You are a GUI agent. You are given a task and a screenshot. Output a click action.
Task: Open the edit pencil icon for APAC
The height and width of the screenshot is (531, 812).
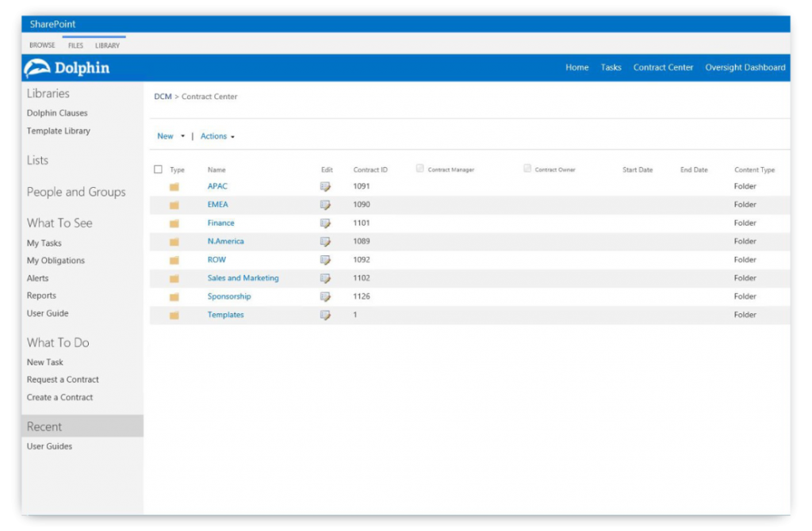point(325,185)
